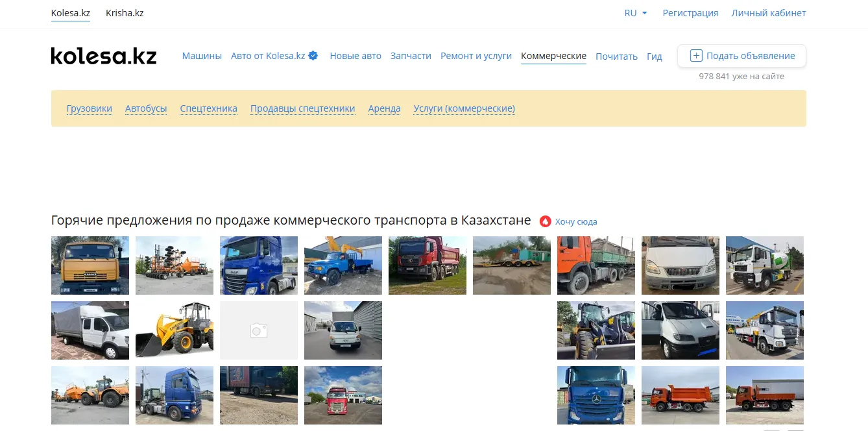The height and width of the screenshot is (431, 868).
Task: Open the Почитать section
Action: (616, 56)
